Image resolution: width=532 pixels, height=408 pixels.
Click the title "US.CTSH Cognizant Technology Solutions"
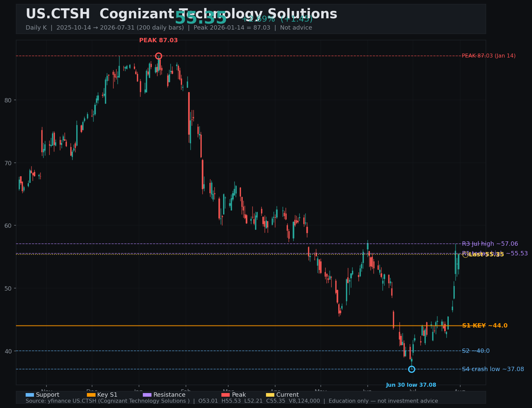[x=181, y=14]
